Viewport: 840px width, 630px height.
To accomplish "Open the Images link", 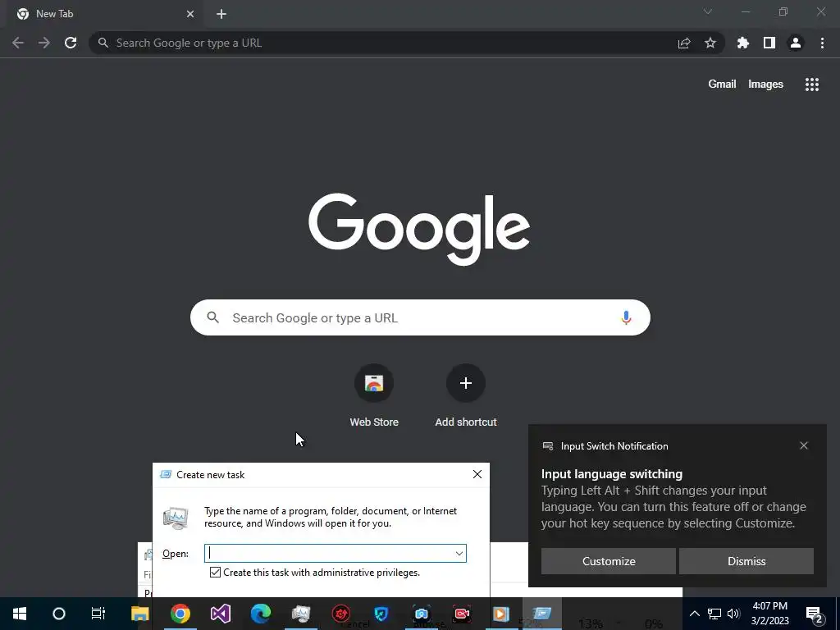I will [765, 84].
